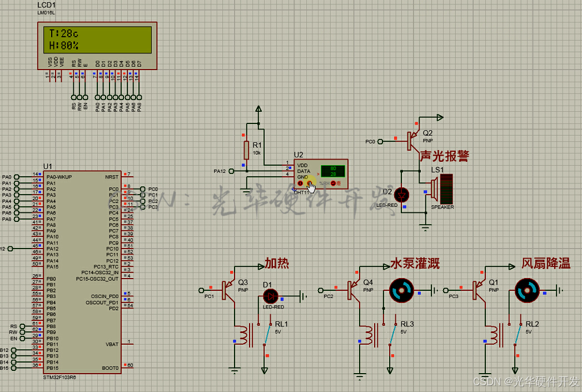
Task: Click the PA0 terminal under LCD pin D0
Action: coord(97,97)
